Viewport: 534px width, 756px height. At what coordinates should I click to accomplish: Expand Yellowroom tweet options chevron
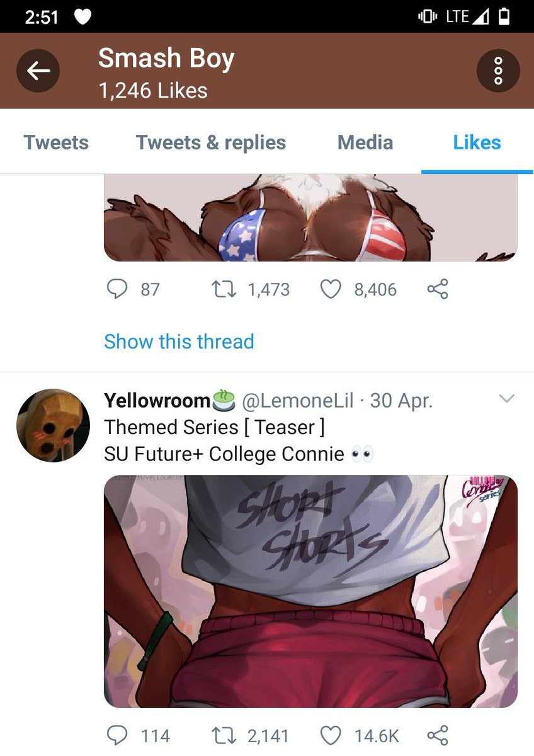pos(506,399)
